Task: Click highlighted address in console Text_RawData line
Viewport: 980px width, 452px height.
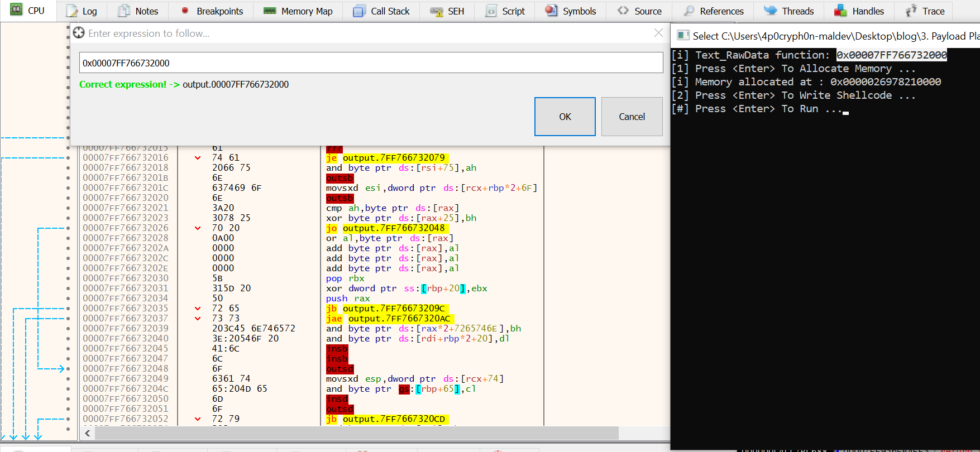Action: pyautogui.click(x=892, y=55)
